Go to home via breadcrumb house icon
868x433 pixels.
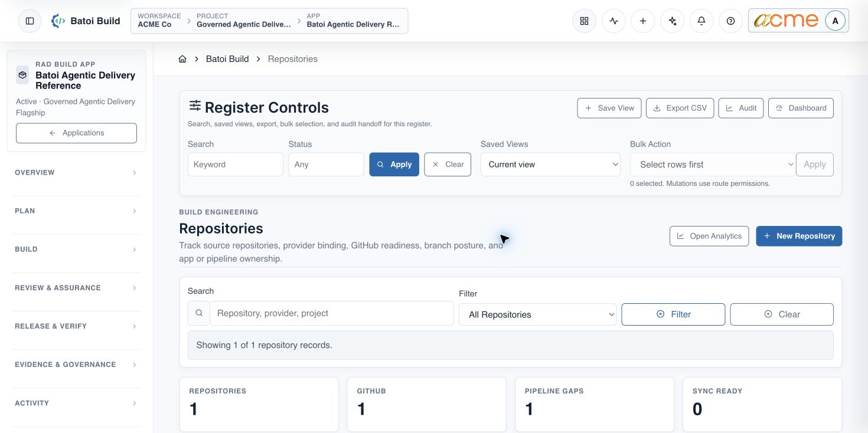pos(182,59)
